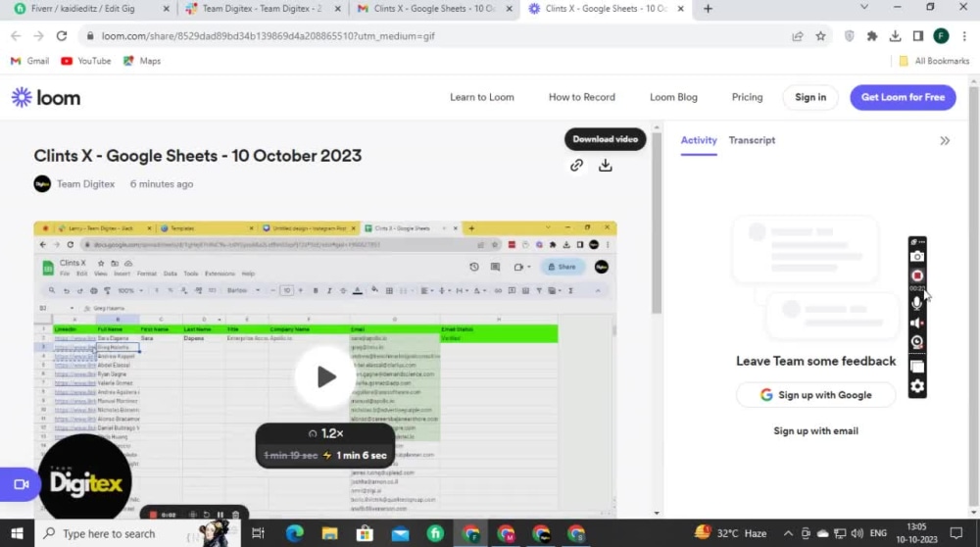Take a screenshot with recorder camera icon
This screenshot has height=547, width=980.
click(917, 256)
